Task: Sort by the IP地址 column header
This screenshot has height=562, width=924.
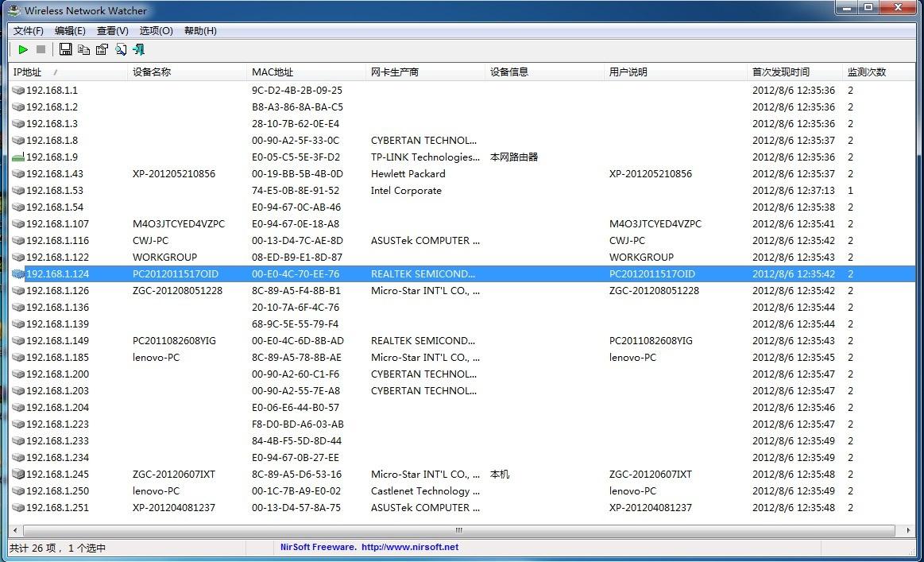Action: click(x=68, y=72)
